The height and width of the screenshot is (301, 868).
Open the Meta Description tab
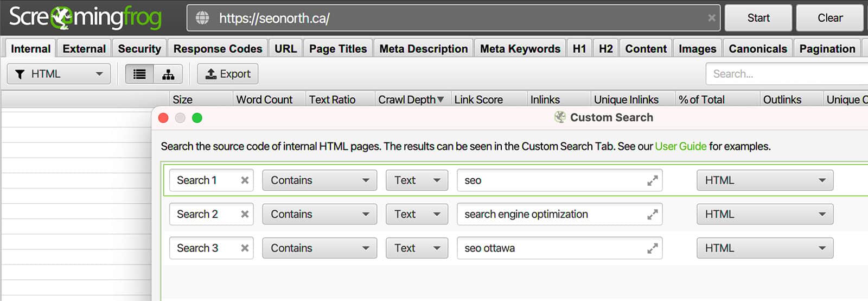tap(424, 48)
